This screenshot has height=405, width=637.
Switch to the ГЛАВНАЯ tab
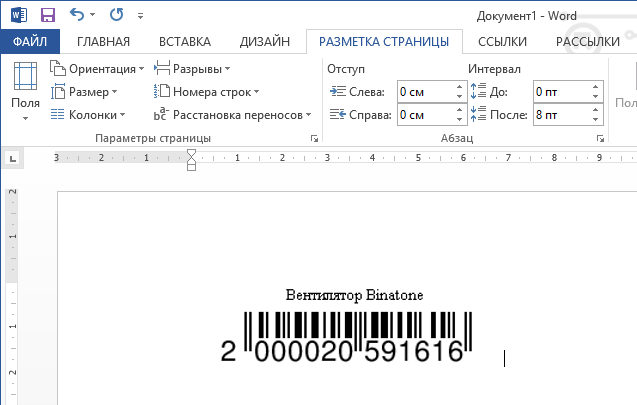(x=104, y=41)
